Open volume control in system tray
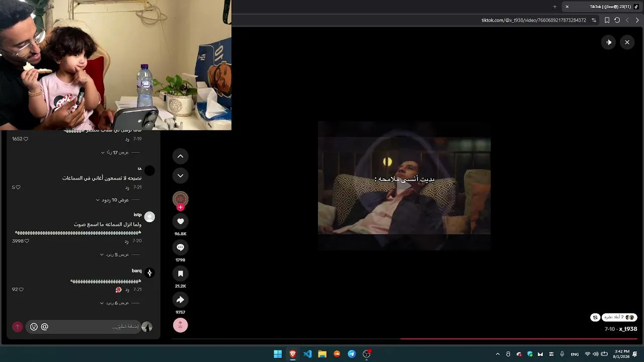 click(x=596, y=354)
